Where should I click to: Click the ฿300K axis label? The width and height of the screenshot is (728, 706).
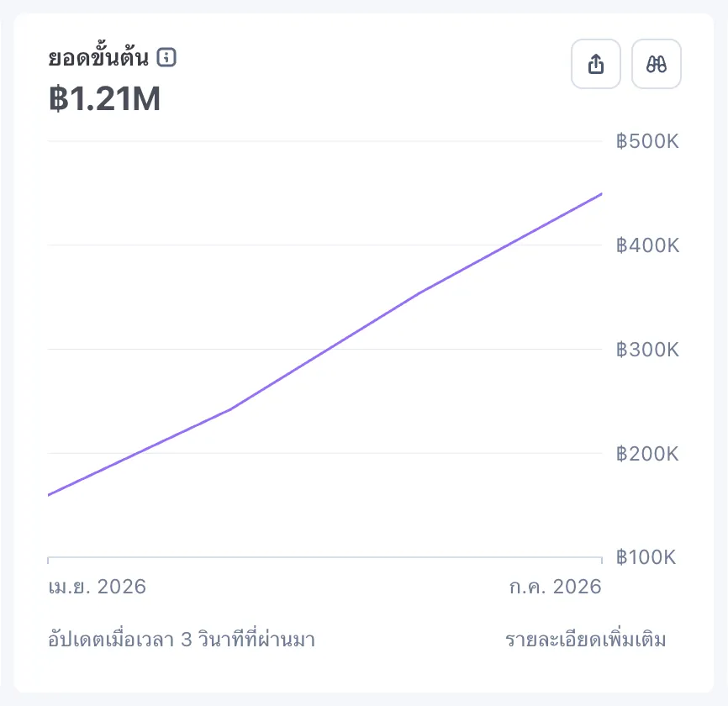tap(647, 350)
